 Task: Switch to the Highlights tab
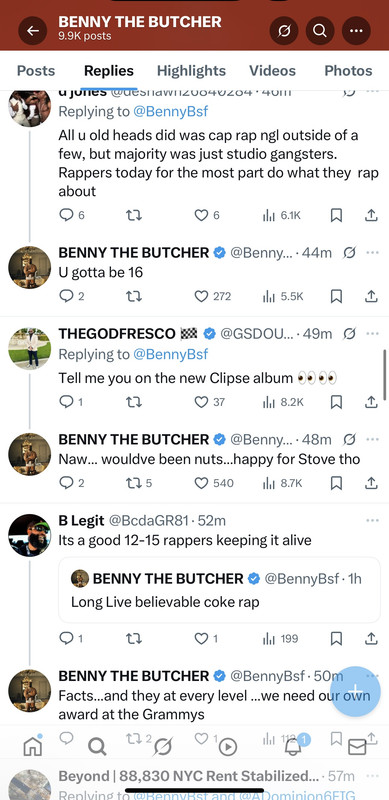191,70
